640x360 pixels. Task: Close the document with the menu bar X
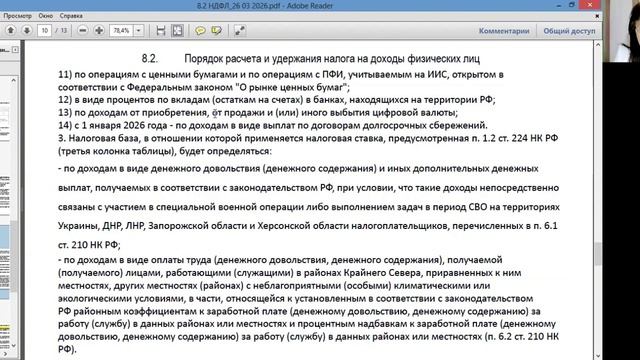[597, 16]
